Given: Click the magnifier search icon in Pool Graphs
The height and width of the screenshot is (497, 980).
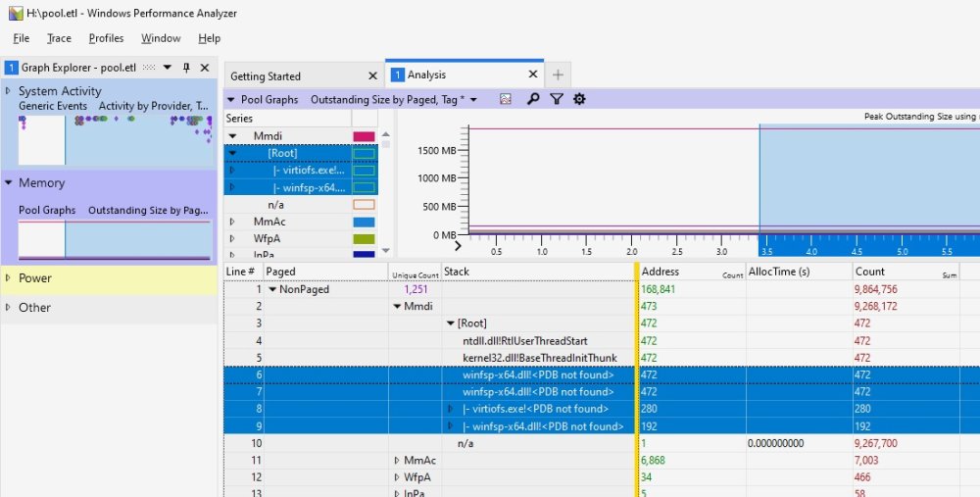Looking at the screenshot, I should (532, 99).
